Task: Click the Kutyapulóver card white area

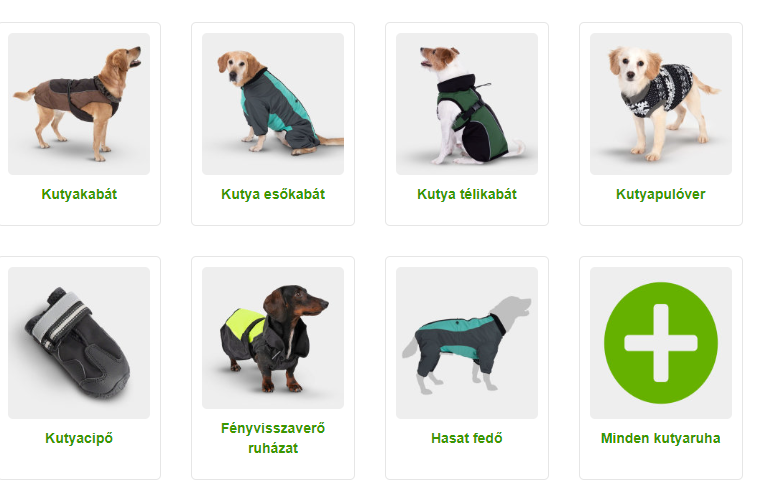Action: 661,214
